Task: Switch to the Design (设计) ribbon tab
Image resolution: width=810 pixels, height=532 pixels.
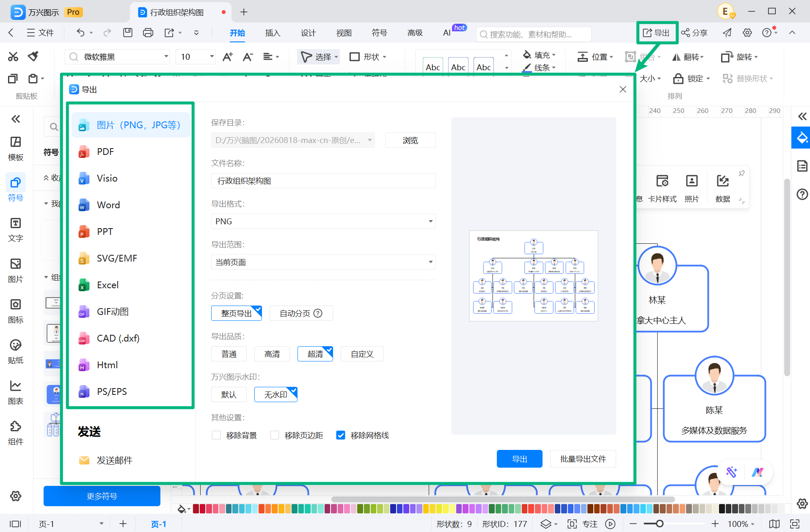Action: coord(308,33)
